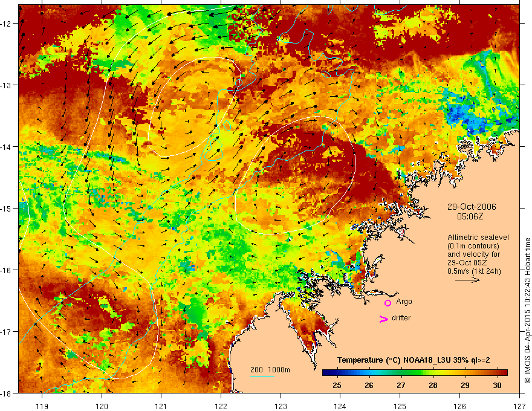The image size is (532, 411).
Task: Click the '200 1000m' depth contour label
Action: pyautogui.click(x=270, y=370)
